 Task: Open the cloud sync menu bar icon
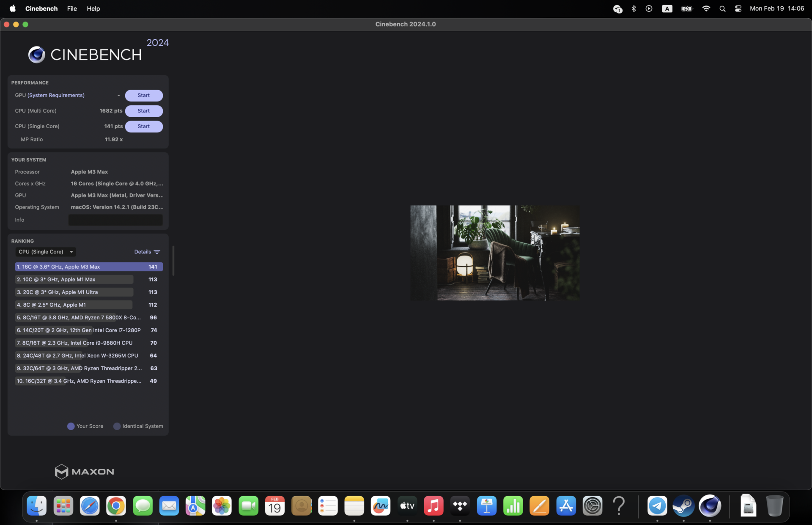pyautogui.click(x=617, y=9)
